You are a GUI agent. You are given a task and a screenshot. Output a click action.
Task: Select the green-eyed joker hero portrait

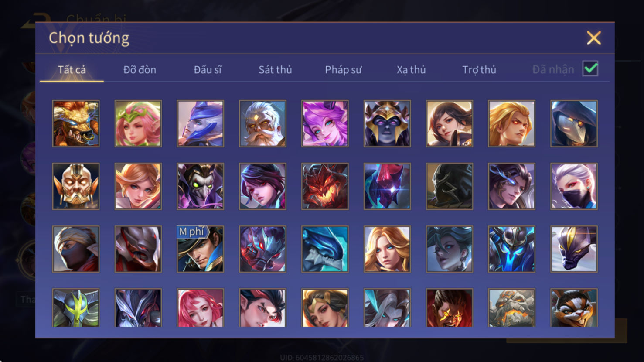(x=201, y=186)
